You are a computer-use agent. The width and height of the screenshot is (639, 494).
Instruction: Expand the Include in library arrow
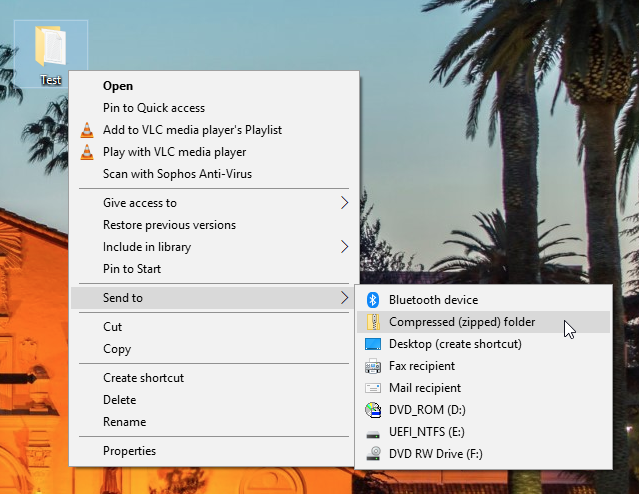(345, 247)
